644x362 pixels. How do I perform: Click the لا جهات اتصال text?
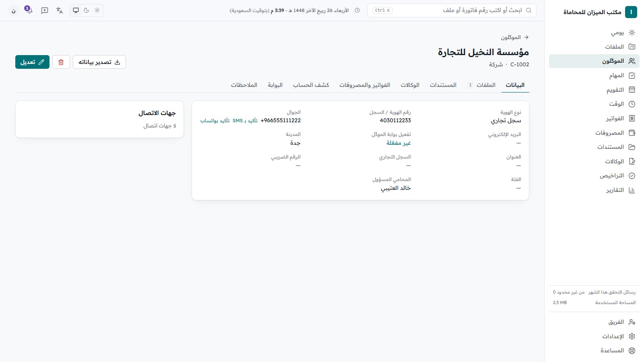[160, 126]
